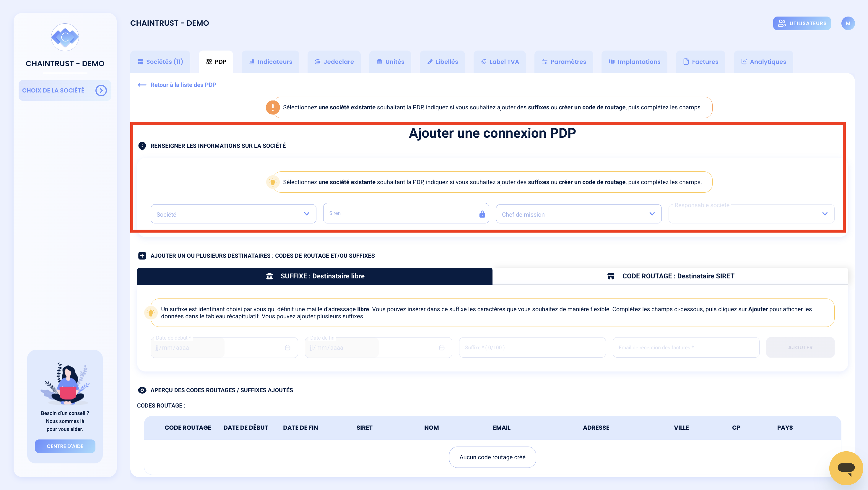Open the Indicateurs tab
This screenshot has width=868, height=490.
coord(271,62)
